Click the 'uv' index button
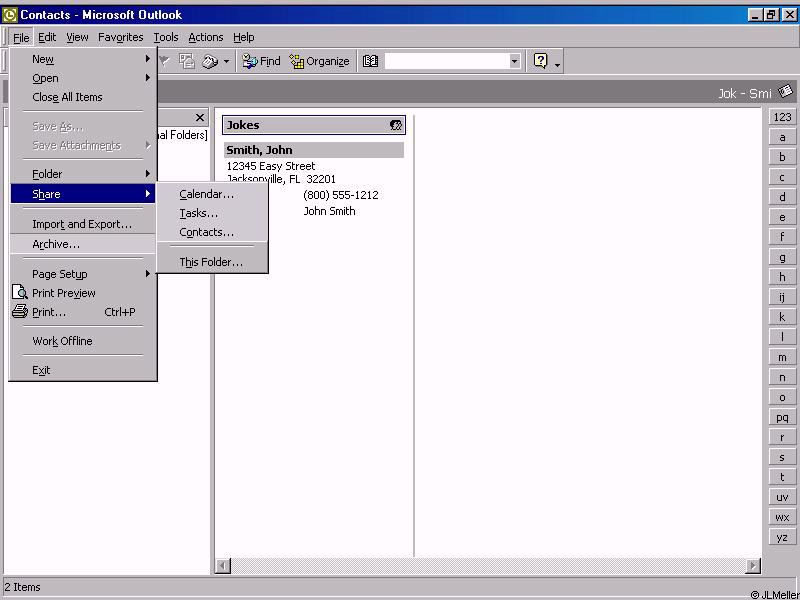The width and height of the screenshot is (800, 600). pyautogui.click(x=782, y=497)
